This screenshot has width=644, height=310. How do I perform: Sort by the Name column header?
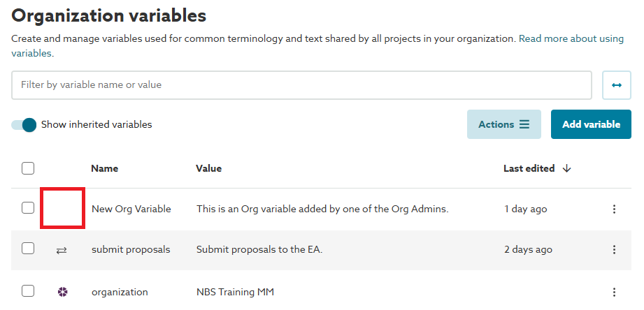click(x=104, y=168)
